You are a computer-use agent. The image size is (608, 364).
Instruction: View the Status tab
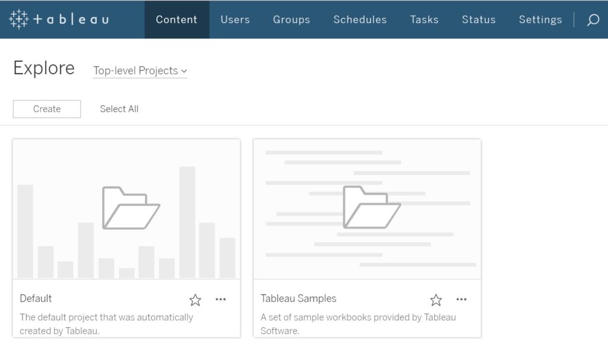click(479, 20)
